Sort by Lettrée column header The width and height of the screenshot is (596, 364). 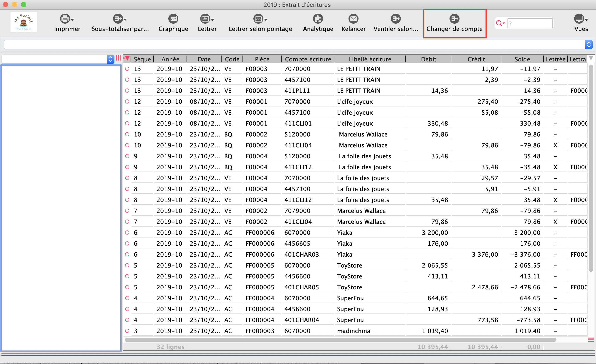[555, 59]
